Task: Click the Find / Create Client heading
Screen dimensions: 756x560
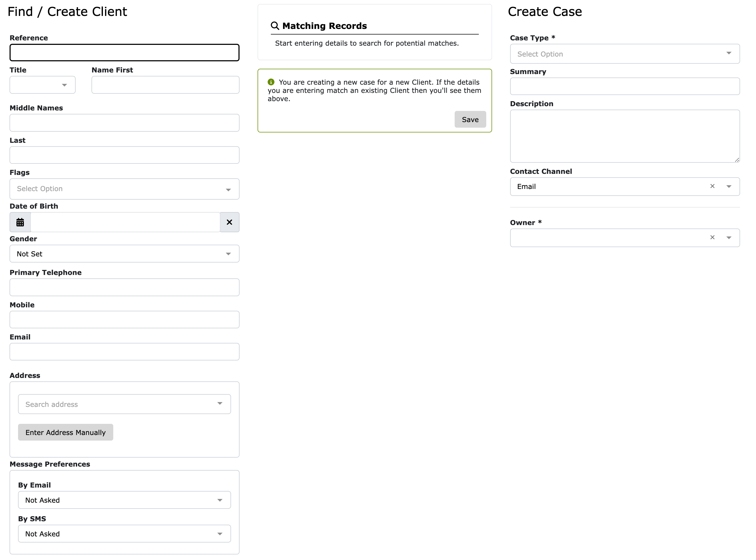Action: [67, 12]
